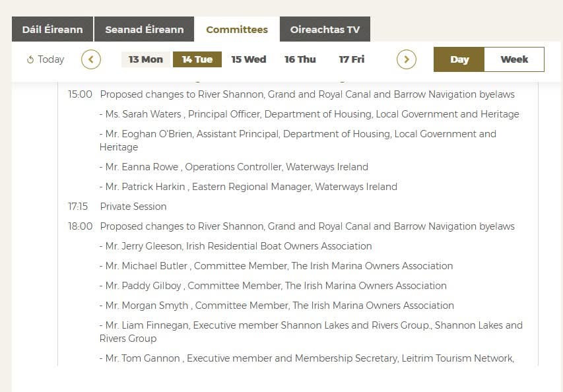Select 14 Tue date
This screenshot has height=392, width=563.
[x=197, y=59]
